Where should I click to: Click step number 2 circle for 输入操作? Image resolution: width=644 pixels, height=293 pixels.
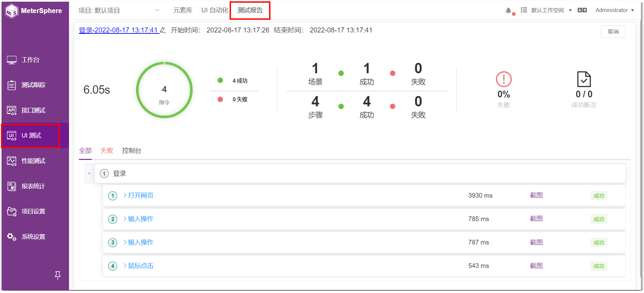[x=113, y=219]
